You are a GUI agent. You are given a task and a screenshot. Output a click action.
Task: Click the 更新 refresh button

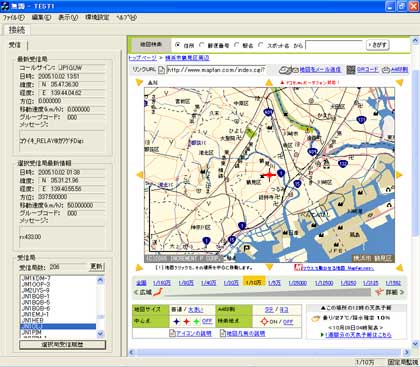click(97, 266)
